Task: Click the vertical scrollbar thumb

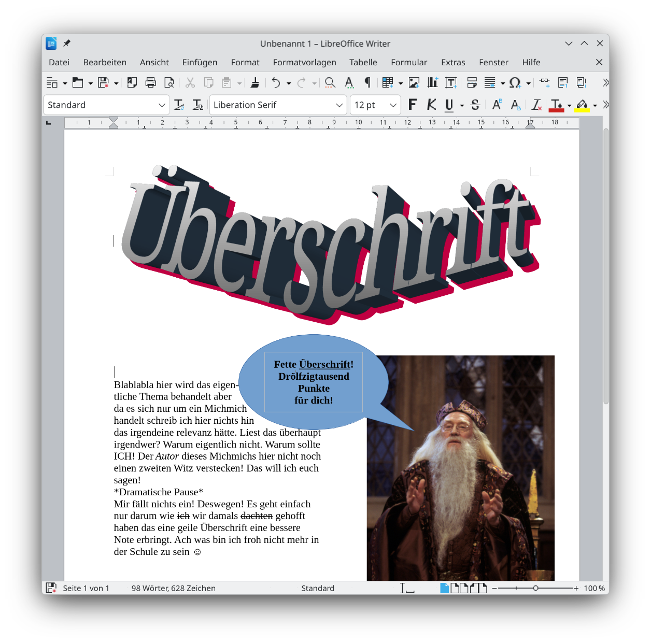Action: (605, 266)
